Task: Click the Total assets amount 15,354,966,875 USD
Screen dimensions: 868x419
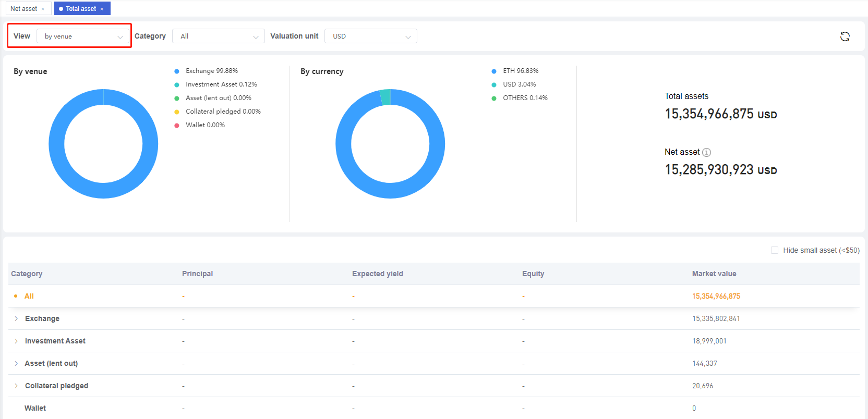Action: [721, 114]
